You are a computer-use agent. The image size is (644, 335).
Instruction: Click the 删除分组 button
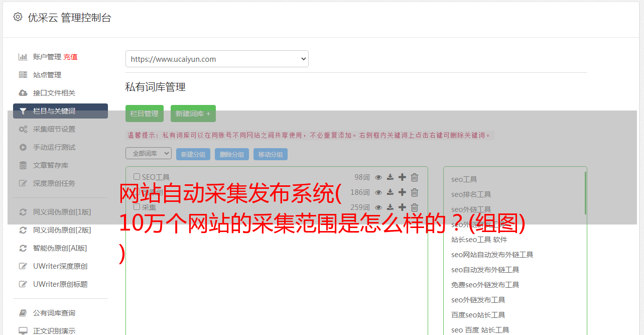click(232, 154)
